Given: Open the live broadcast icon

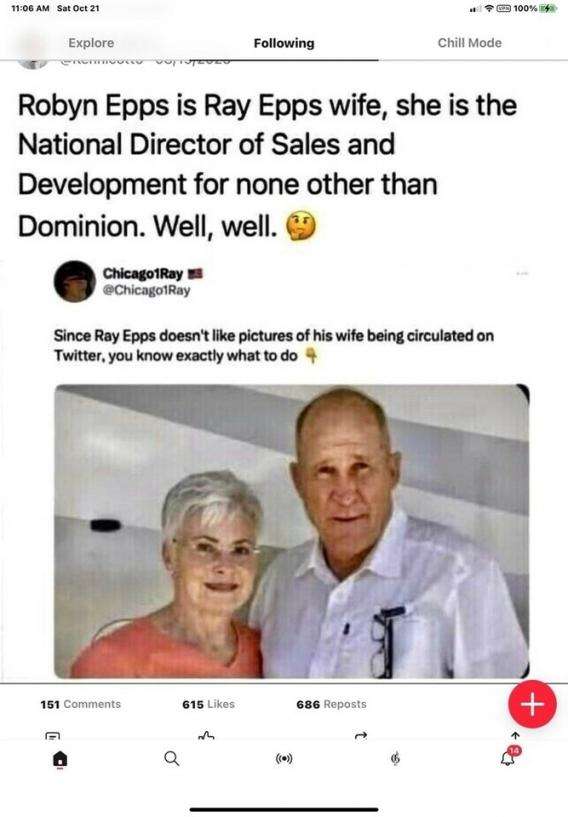Looking at the screenshot, I should [x=284, y=759].
